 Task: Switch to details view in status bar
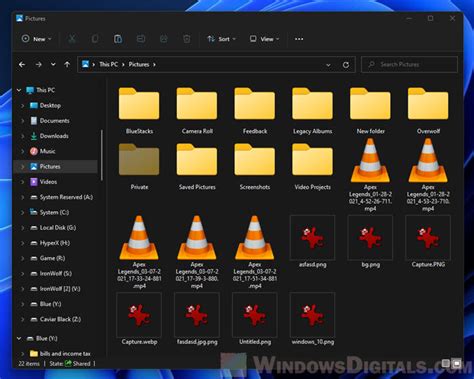click(446, 363)
